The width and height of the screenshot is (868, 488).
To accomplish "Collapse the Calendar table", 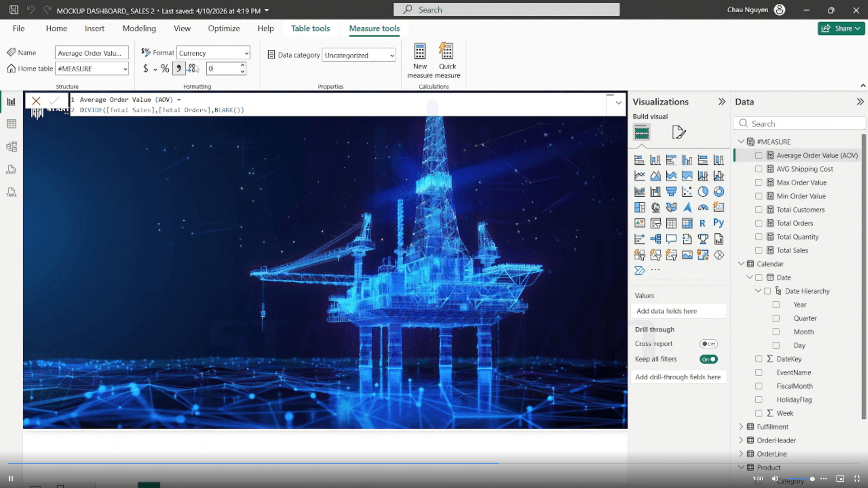I will coord(741,264).
